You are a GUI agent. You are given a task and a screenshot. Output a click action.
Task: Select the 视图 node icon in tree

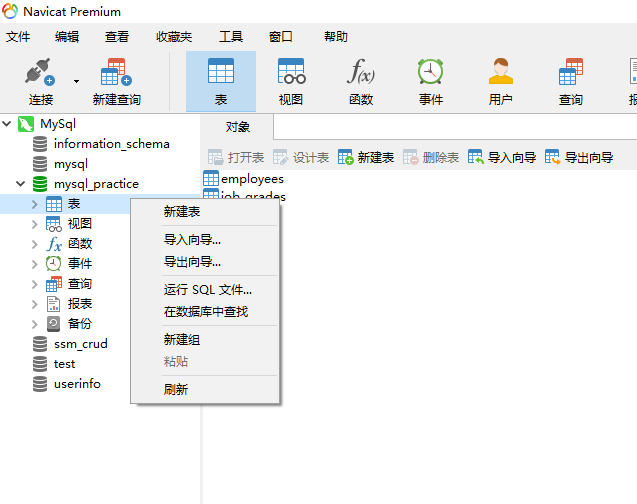54,224
